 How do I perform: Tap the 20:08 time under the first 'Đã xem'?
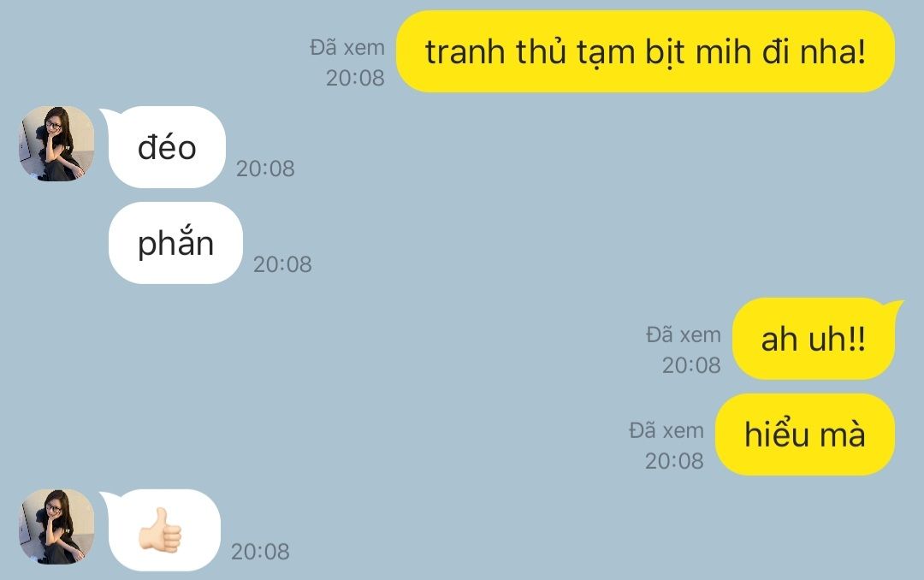(x=355, y=78)
